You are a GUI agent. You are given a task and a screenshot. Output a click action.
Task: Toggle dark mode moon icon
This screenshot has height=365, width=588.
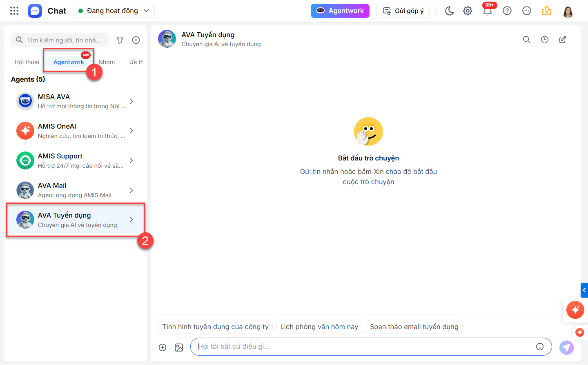pyautogui.click(x=450, y=11)
